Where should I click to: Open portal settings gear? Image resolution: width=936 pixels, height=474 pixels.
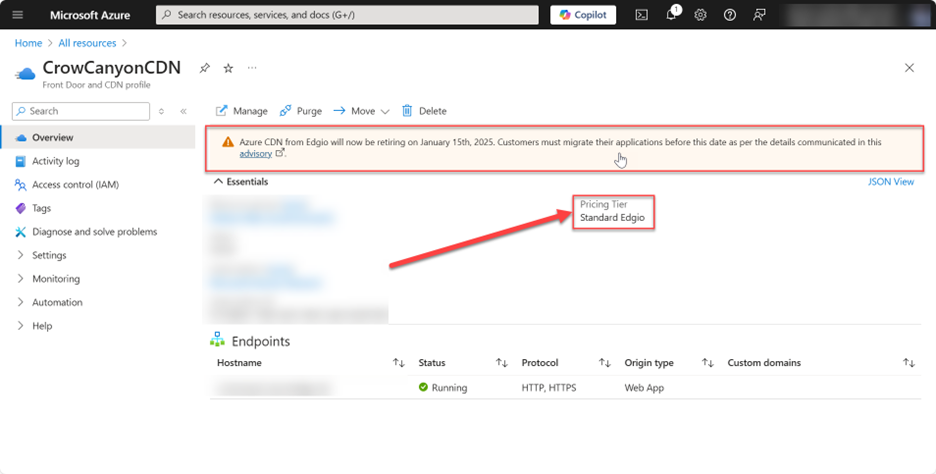point(700,15)
